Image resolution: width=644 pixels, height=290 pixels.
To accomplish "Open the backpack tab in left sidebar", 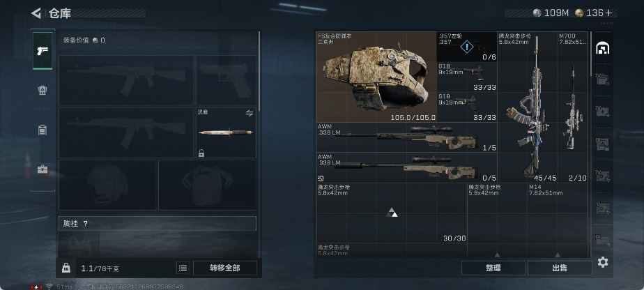I will (x=43, y=130).
